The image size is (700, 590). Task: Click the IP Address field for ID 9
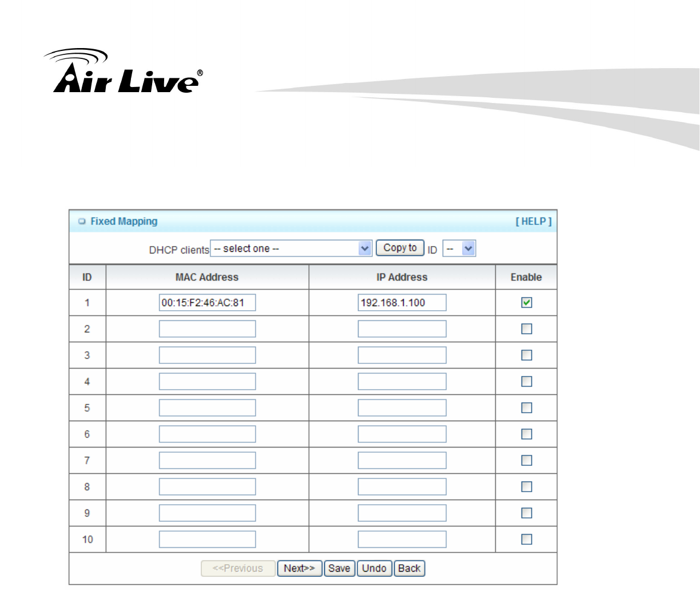coord(402,513)
